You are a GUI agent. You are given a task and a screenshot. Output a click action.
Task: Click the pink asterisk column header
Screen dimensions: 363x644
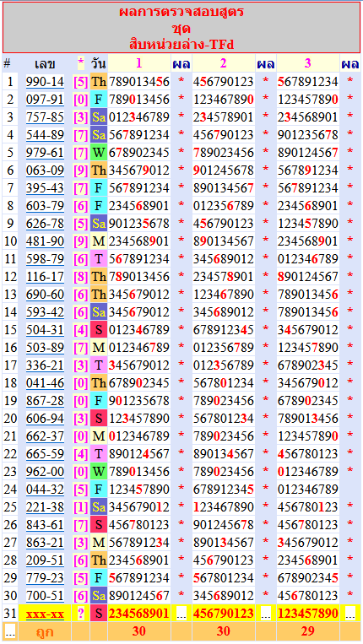pyautogui.click(x=81, y=63)
